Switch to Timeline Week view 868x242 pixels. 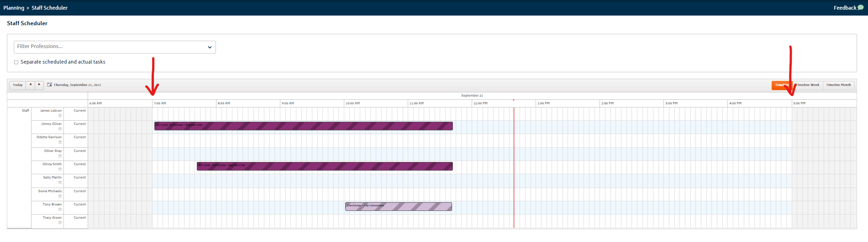(807, 85)
